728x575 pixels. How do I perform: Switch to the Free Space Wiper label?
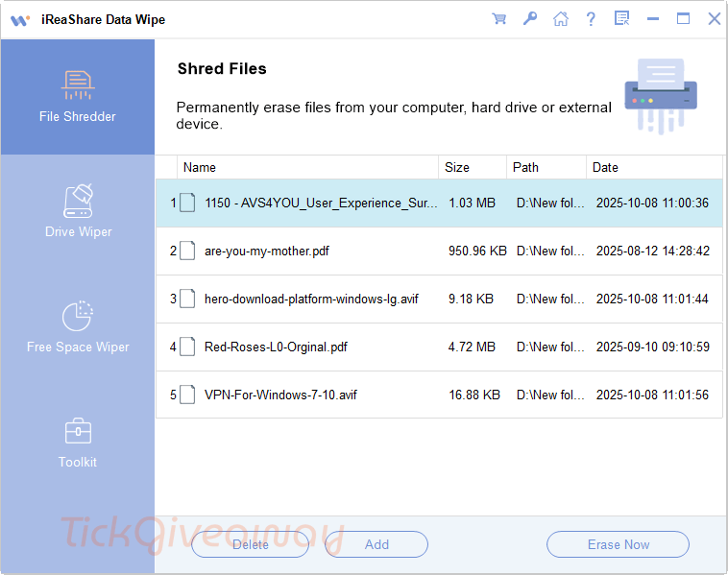(x=78, y=347)
